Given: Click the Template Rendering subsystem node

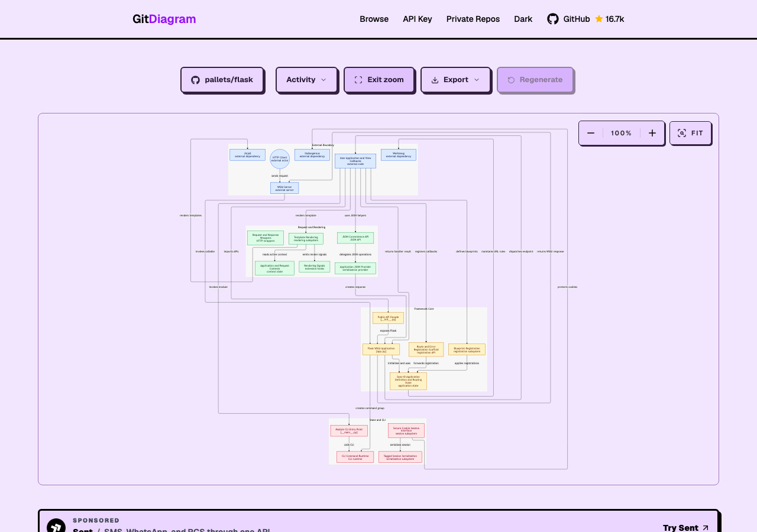Looking at the screenshot, I should (306, 239).
